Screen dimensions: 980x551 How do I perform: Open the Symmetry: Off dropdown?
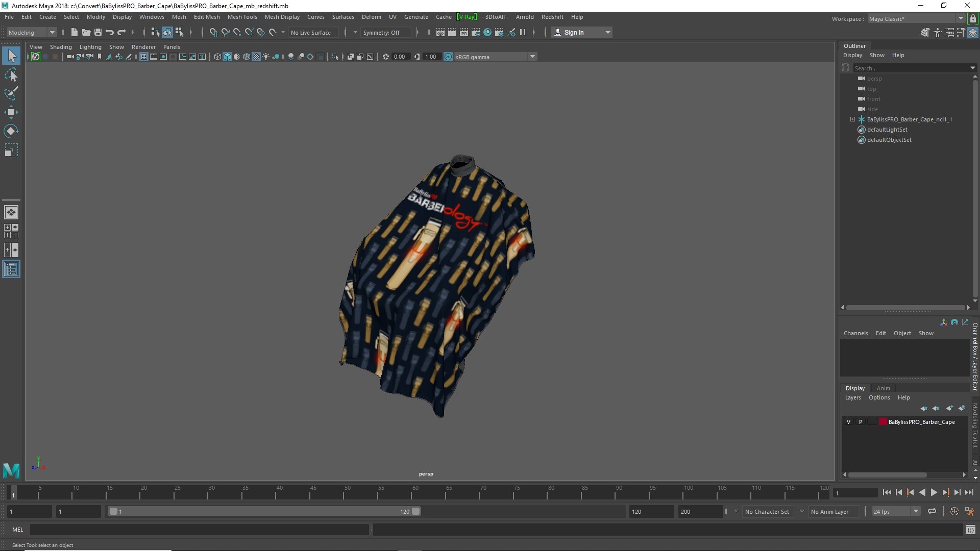(386, 32)
